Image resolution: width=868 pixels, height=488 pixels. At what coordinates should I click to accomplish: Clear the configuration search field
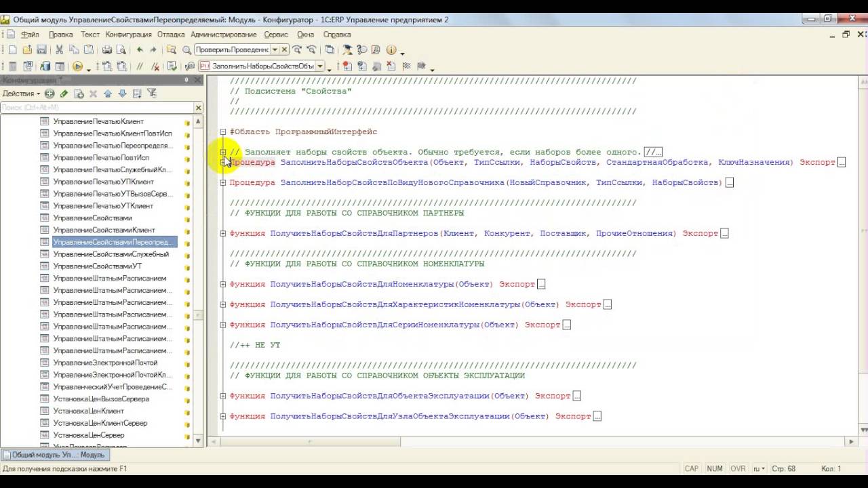click(198, 108)
